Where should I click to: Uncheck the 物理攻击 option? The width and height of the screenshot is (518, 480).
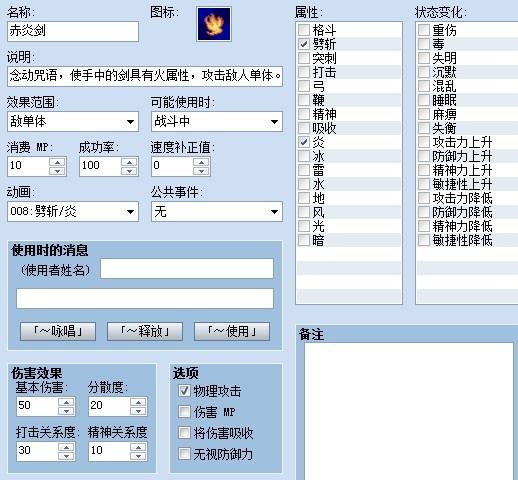[184, 391]
